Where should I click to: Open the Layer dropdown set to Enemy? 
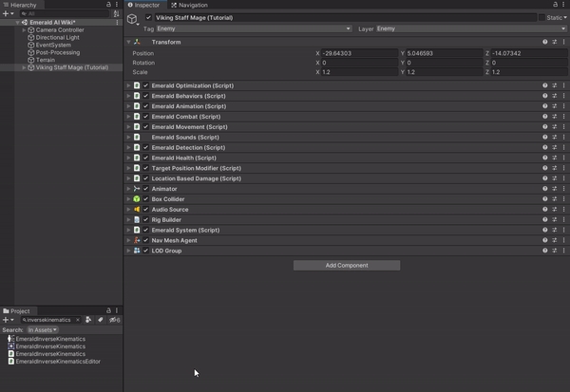(465, 28)
